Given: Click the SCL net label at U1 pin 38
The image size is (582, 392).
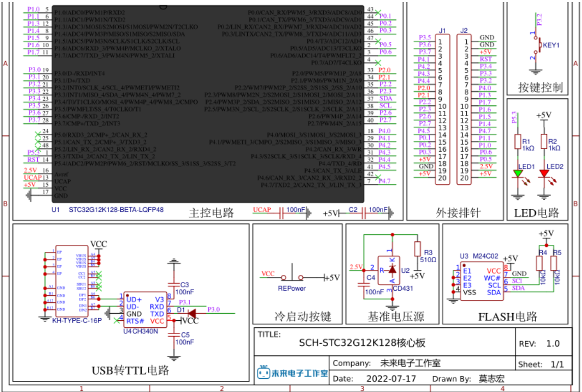Looking at the screenshot, I should tap(385, 105).
